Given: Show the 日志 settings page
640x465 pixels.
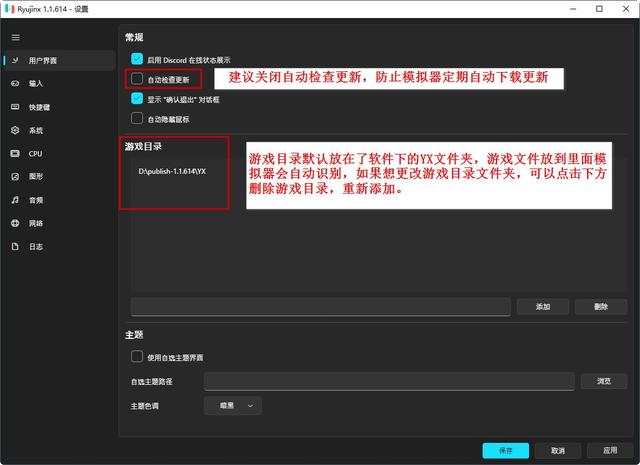Looking at the screenshot, I should [60, 247].
